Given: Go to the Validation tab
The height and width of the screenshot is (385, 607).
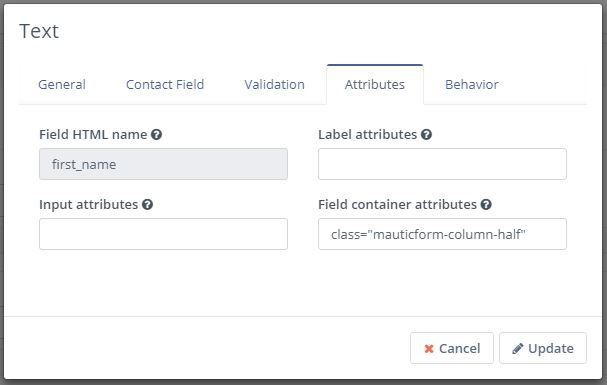Looking at the screenshot, I should pyautogui.click(x=274, y=84).
